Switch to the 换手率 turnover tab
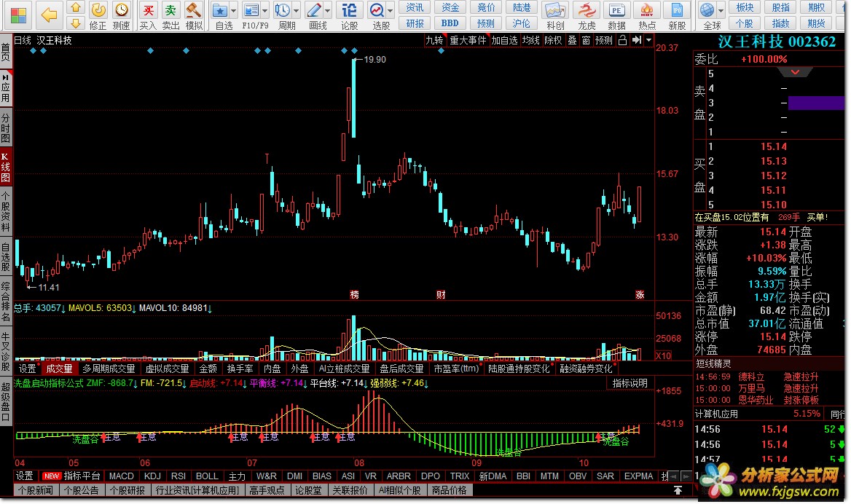The height and width of the screenshot is (504, 851). [240, 369]
